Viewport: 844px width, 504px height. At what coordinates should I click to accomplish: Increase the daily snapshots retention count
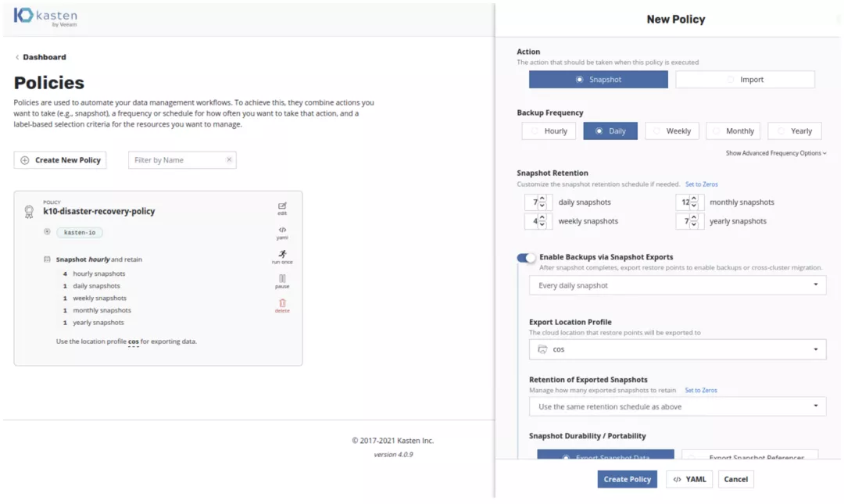[542, 199]
